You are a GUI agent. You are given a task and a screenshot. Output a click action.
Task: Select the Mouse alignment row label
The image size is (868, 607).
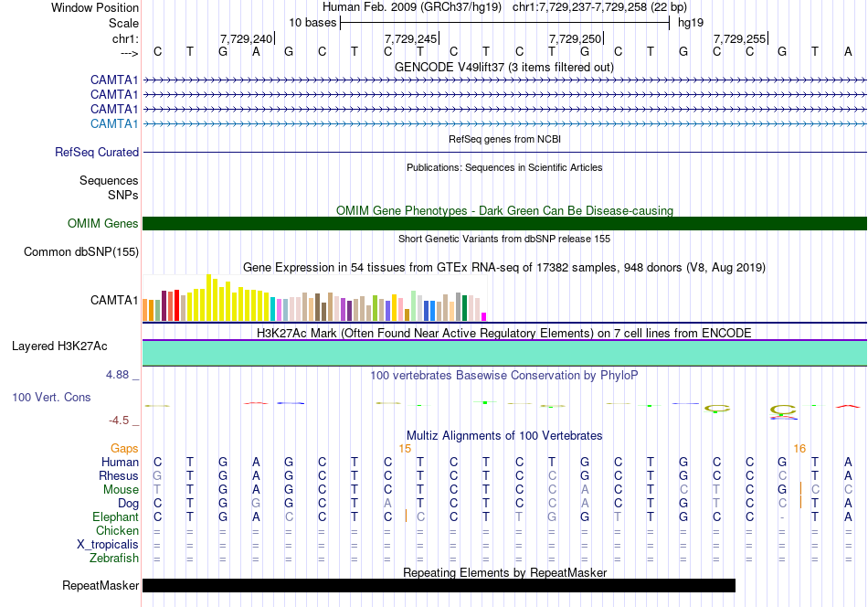pos(121,490)
